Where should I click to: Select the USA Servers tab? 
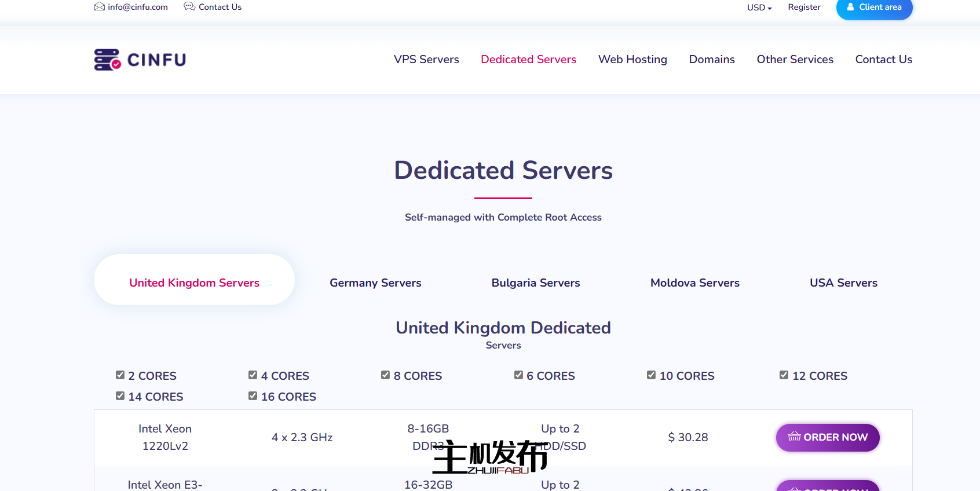point(843,283)
